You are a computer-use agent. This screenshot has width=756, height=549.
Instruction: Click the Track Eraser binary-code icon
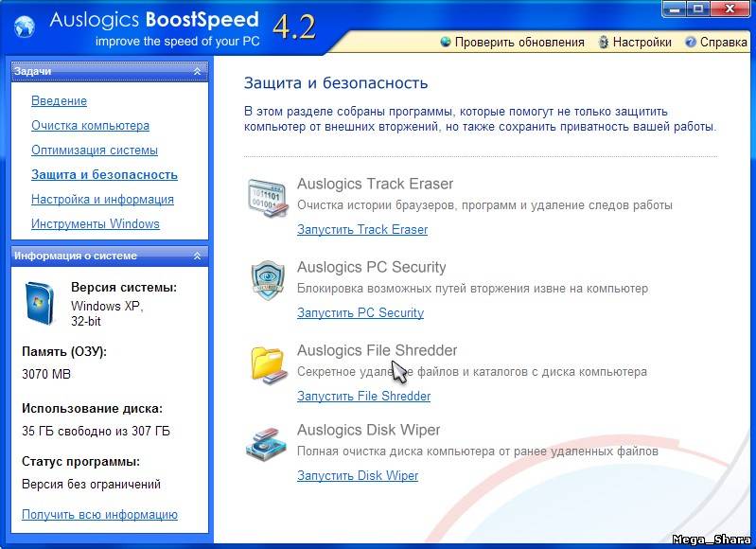coord(268,198)
